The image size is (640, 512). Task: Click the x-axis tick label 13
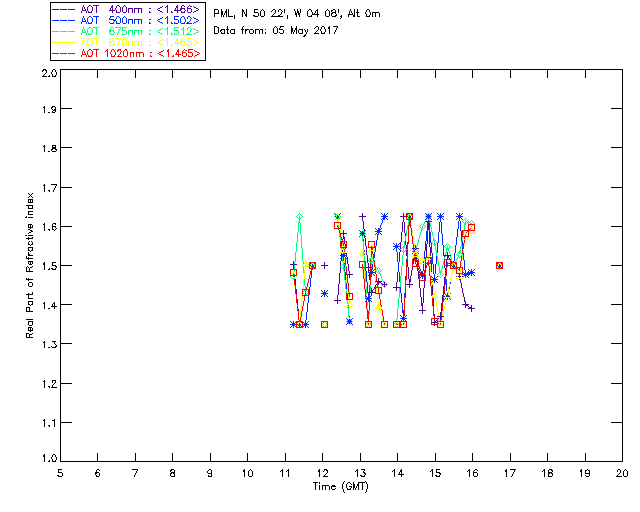click(x=360, y=473)
